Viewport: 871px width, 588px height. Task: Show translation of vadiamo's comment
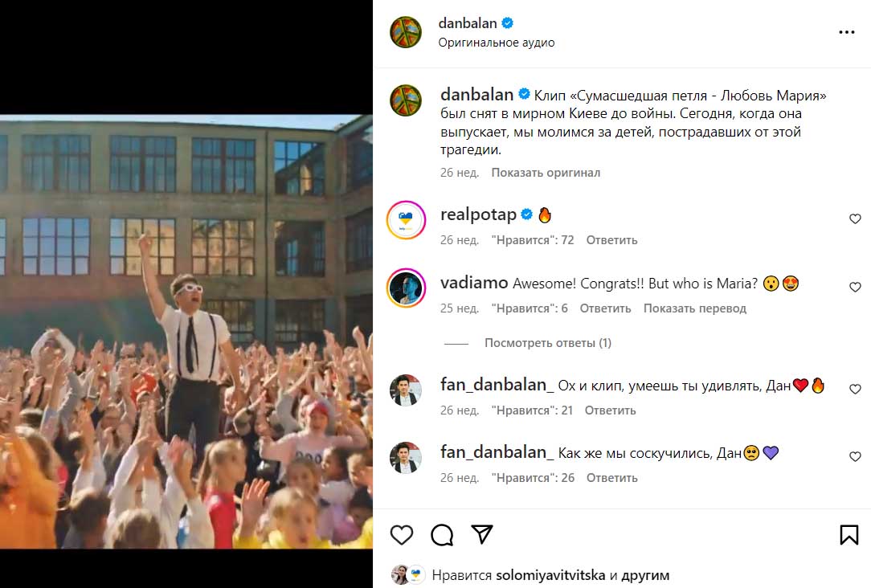point(694,308)
